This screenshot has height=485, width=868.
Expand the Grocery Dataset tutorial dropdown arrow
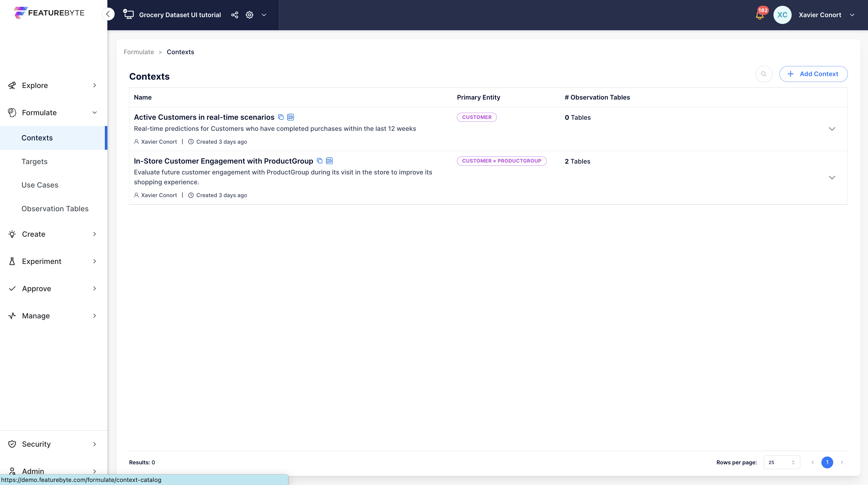click(x=264, y=15)
